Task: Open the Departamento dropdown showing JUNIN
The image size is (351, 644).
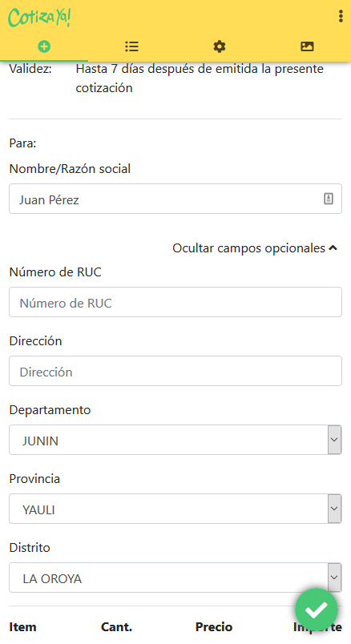Action: click(175, 440)
